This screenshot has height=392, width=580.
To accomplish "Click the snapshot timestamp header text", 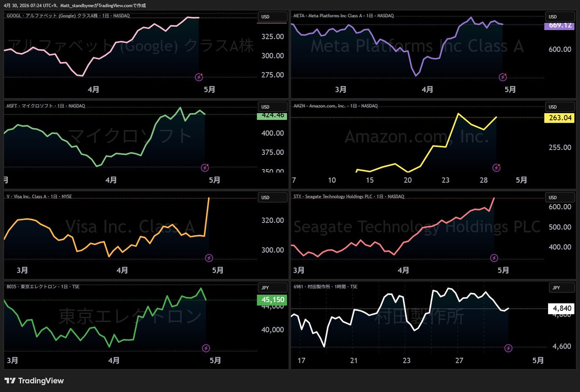I will coord(75,5).
